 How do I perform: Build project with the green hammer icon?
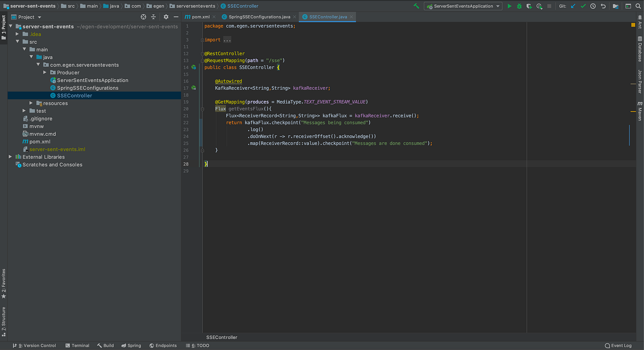pyautogui.click(x=416, y=6)
